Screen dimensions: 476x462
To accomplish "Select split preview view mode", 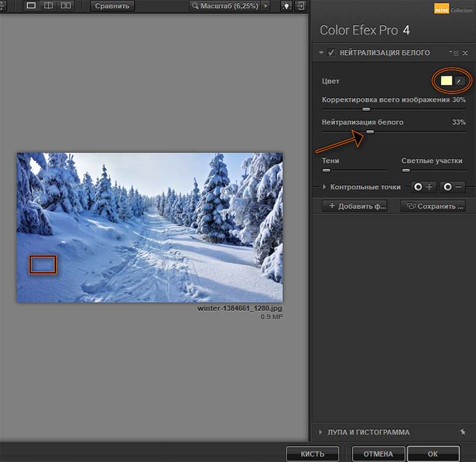I will pos(48,5).
